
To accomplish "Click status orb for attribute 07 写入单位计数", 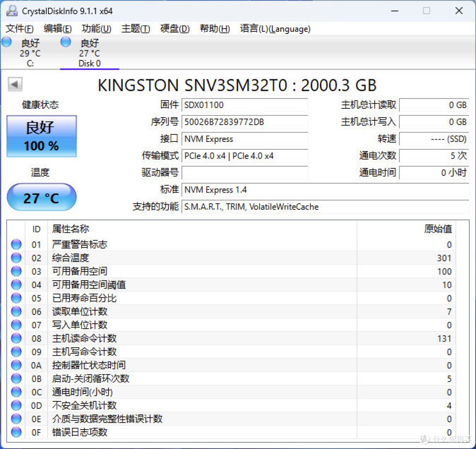I will [x=16, y=325].
